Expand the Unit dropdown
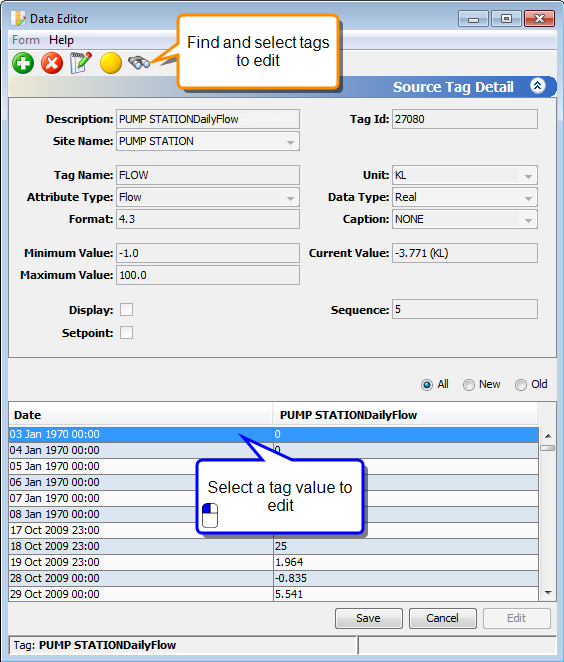This screenshot has height=662, width=564. pos(464,176)
